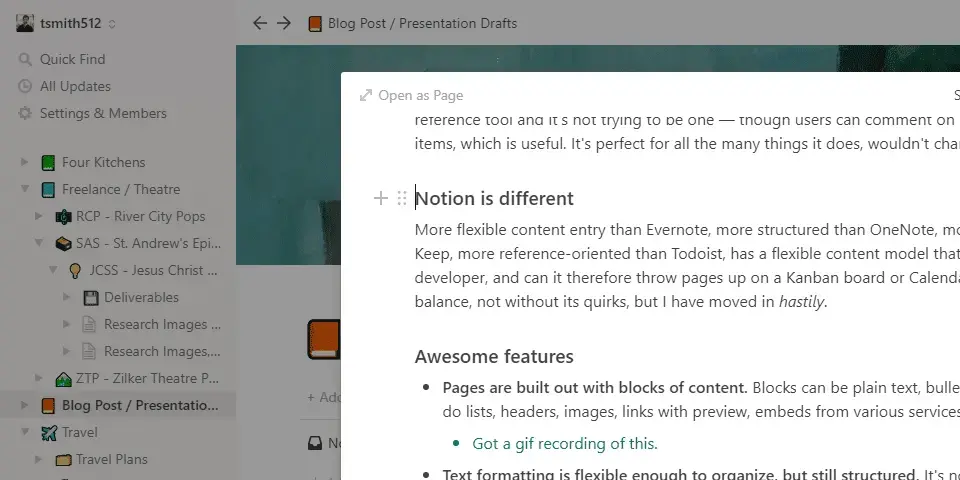
Task: Click the back navigation arrow
Action: (x=260, y=23)
